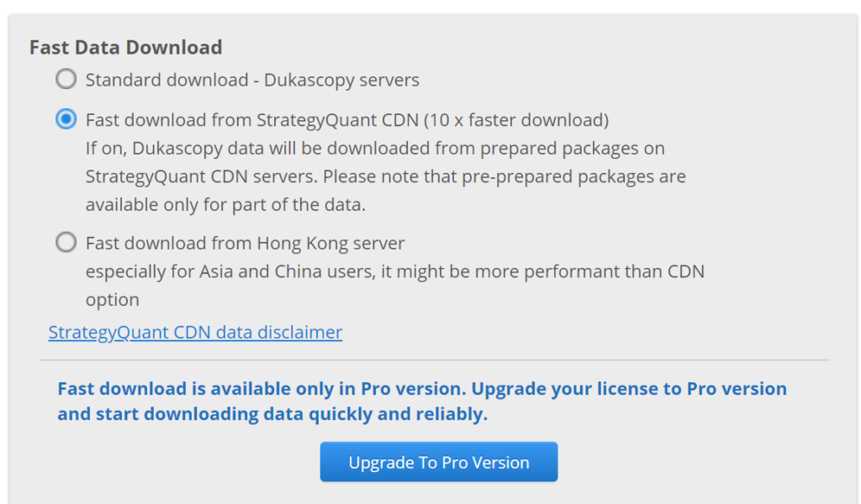The image size is (861, 504).
Task: Open the StrategyQuant CDN data disclaimer link
Action: pyautogui.click(x=195, y=333)
